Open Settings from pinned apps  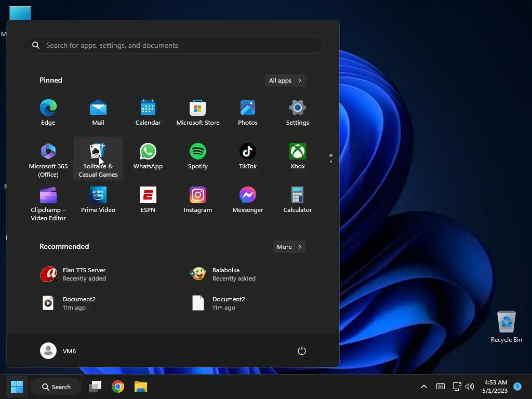coord(298,113)
